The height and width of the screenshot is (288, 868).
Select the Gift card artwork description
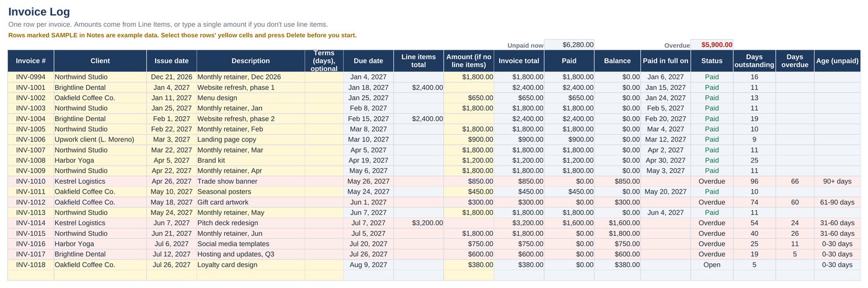coord(250,202)
